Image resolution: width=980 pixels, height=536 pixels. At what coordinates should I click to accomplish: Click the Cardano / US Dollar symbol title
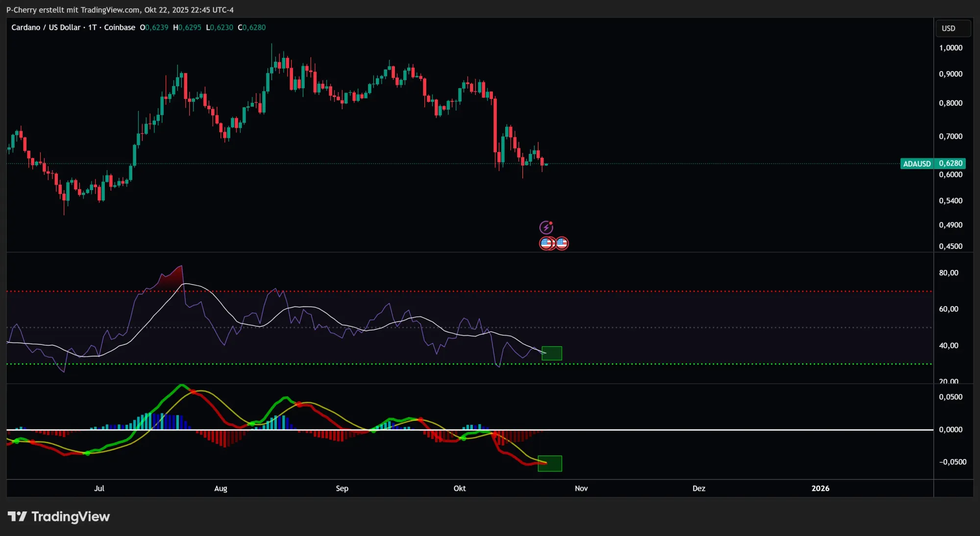[x=46, y=27]
